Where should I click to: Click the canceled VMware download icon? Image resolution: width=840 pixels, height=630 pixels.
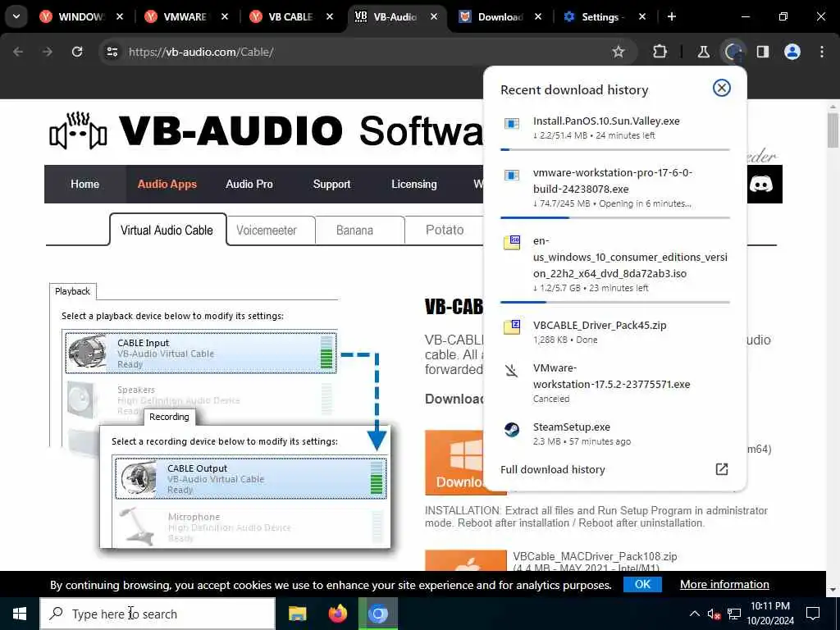tap(512, 370)
